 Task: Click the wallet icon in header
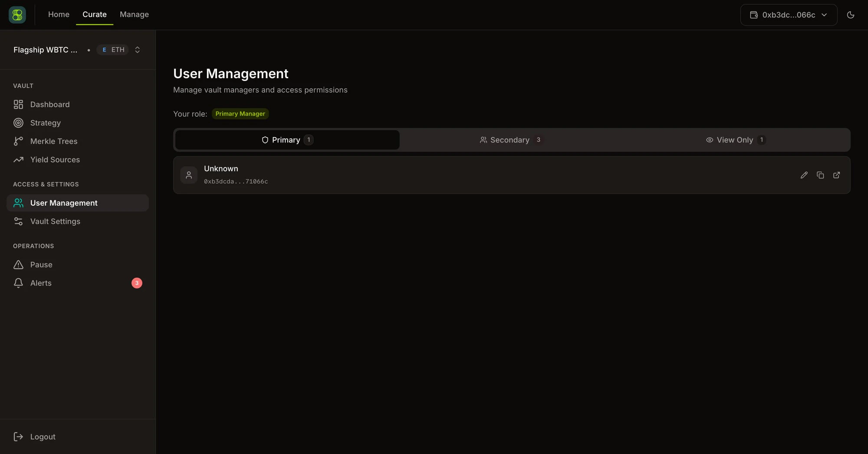tap(754, 15)
